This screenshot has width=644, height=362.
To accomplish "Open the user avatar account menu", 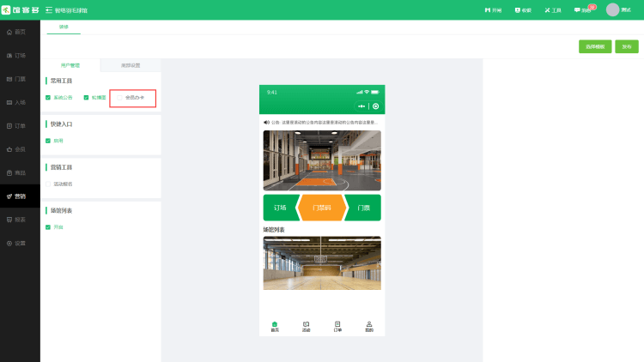I will pos(612,9).
